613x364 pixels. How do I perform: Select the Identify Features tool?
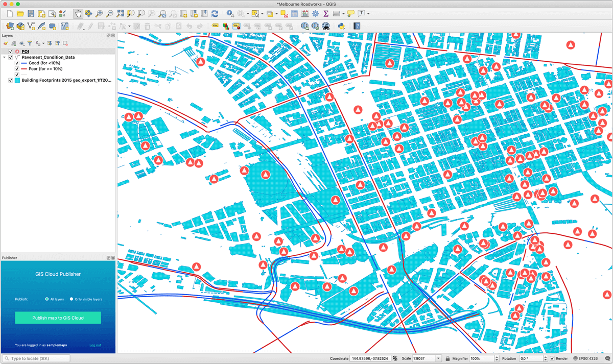[230, 14]
